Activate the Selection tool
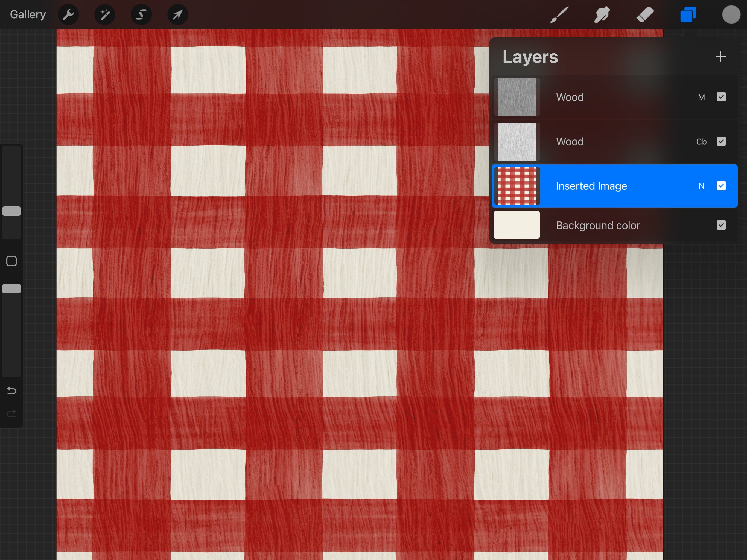 (x=141, y=14)
